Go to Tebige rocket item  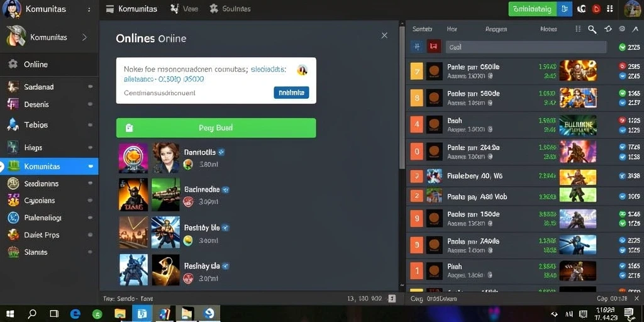(x=49, y=125)
